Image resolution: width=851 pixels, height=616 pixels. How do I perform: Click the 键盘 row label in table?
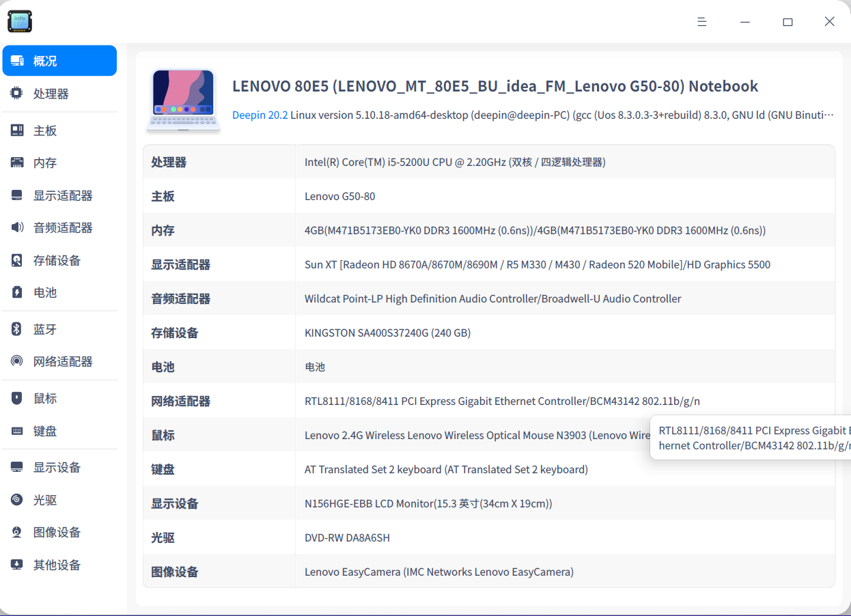coord(163,469)
